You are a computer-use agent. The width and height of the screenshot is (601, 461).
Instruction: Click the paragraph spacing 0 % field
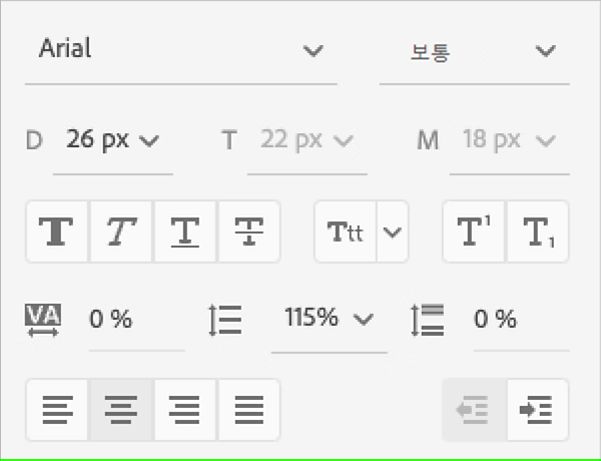pos(519,320)
